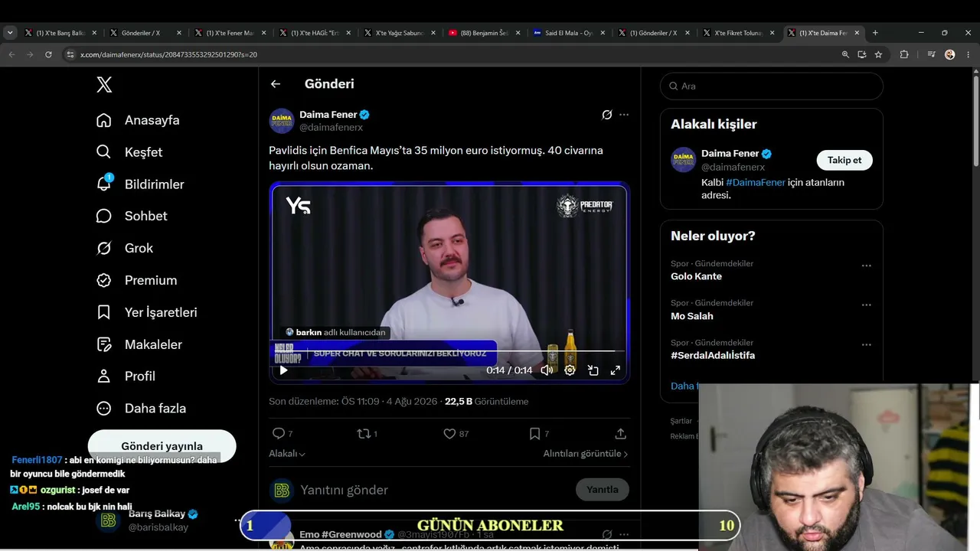
Task: Switch to the X'te Barış Balkay tab
Action: point(60,33)
